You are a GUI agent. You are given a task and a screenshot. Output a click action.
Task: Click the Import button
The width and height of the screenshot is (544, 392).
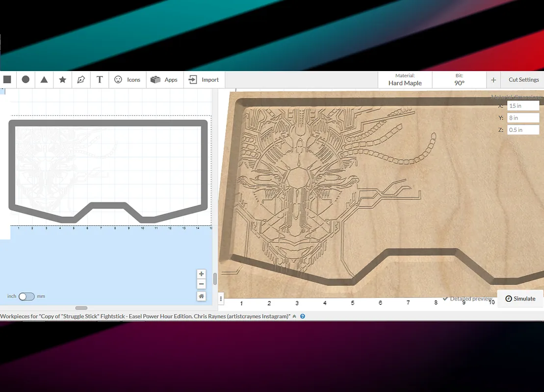point(204,79)
